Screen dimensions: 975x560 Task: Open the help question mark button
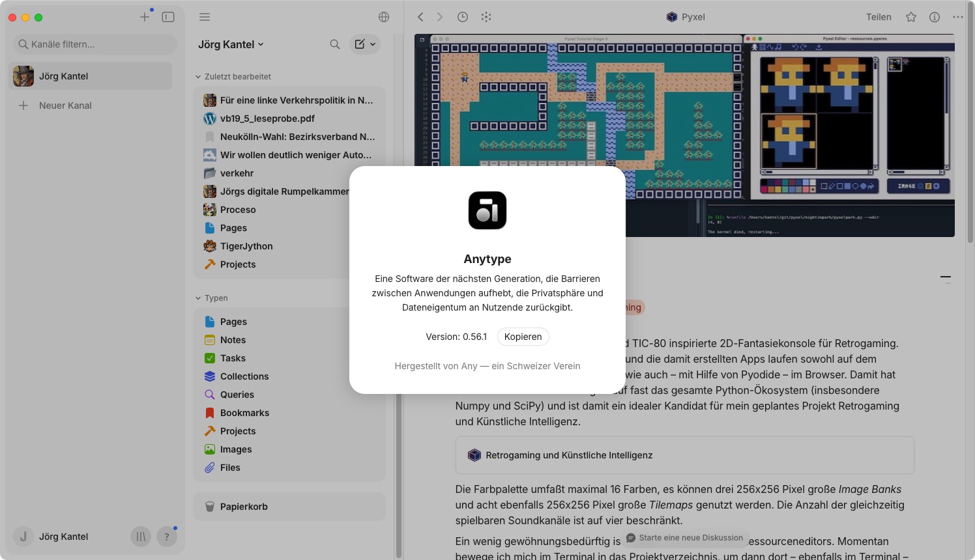167,537
